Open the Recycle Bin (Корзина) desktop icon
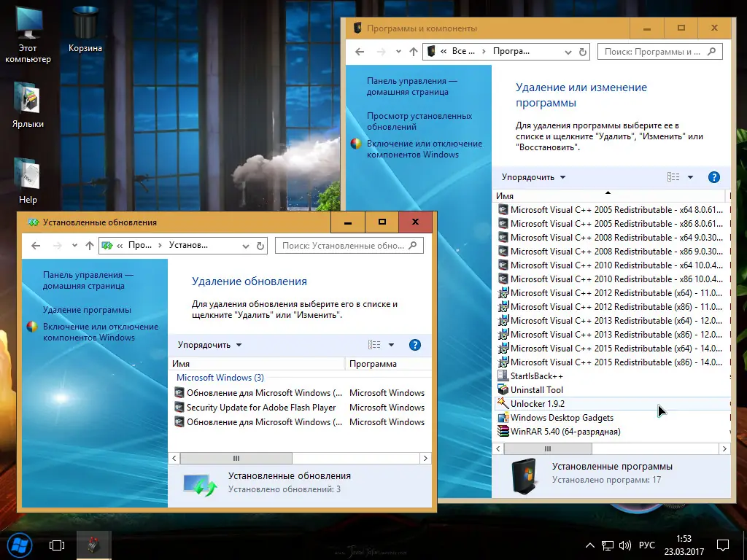The width and height of the screenshot is (747, 560). [x=85, y=29]
